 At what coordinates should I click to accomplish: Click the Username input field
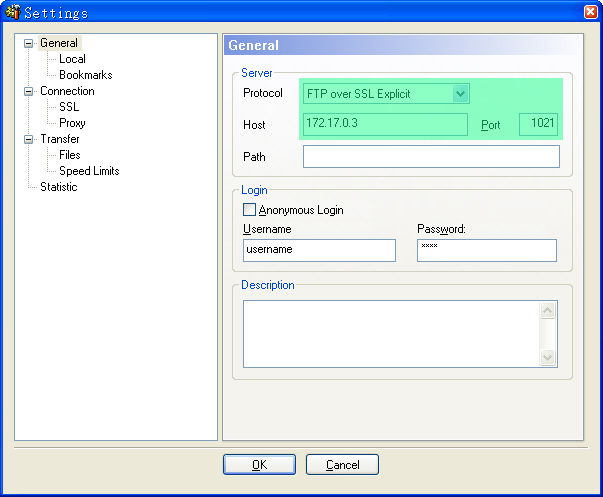click(319, 250)
